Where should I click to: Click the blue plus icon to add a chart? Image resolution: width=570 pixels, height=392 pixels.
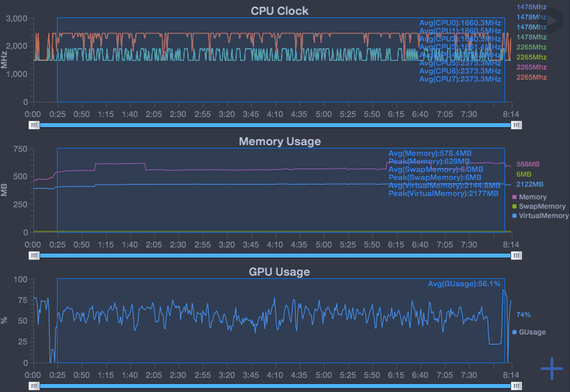552,369
